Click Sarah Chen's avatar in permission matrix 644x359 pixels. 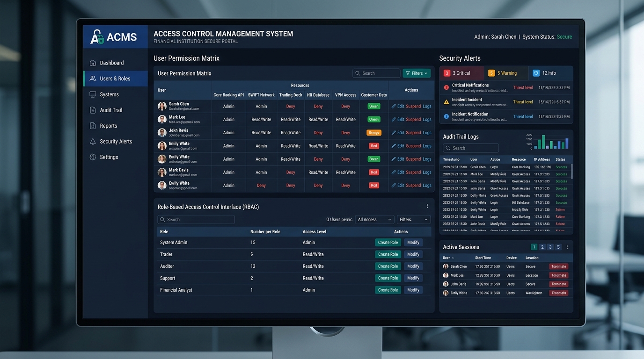point(162,106)
